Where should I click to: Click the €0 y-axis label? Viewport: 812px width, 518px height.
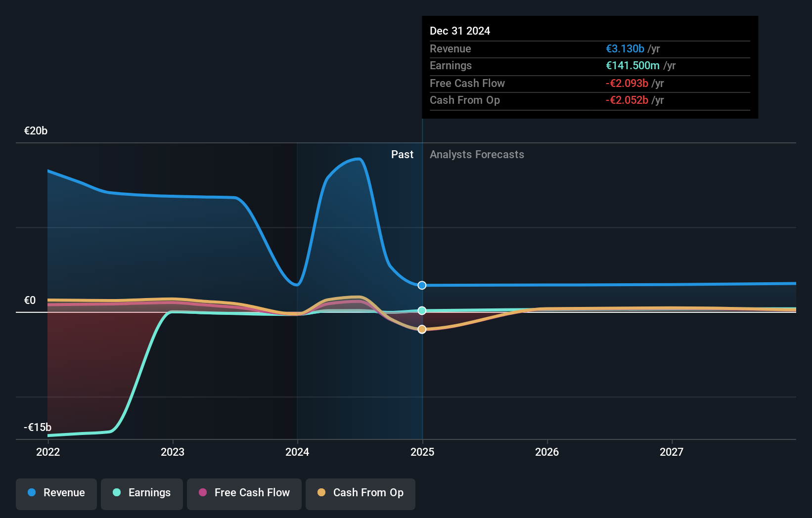pos(30,300)
